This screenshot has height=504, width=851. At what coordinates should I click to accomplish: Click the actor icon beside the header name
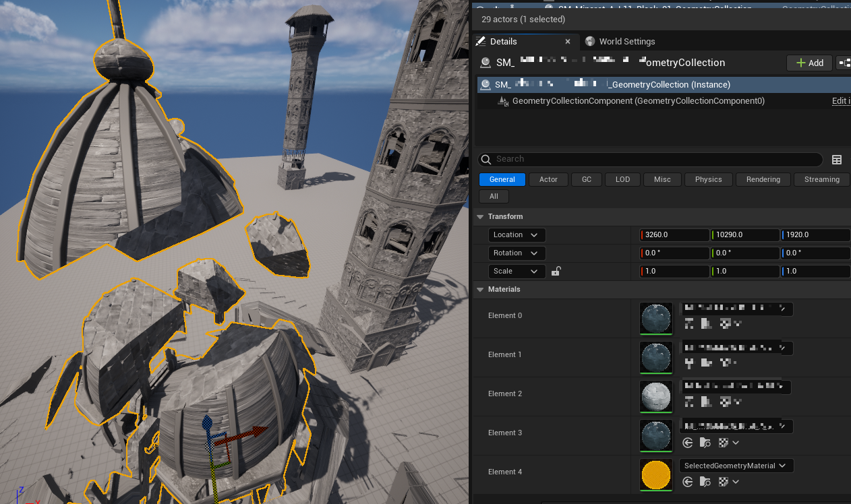tap(486, 63)
